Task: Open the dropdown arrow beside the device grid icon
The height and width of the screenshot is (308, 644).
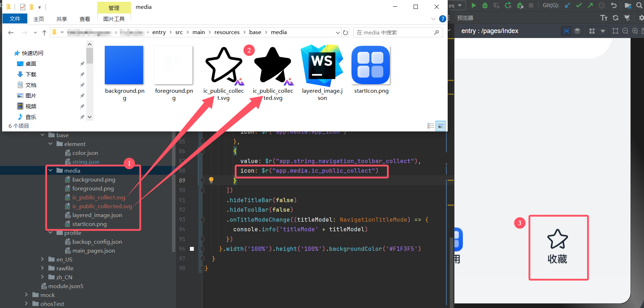Action: coord(602,31)
